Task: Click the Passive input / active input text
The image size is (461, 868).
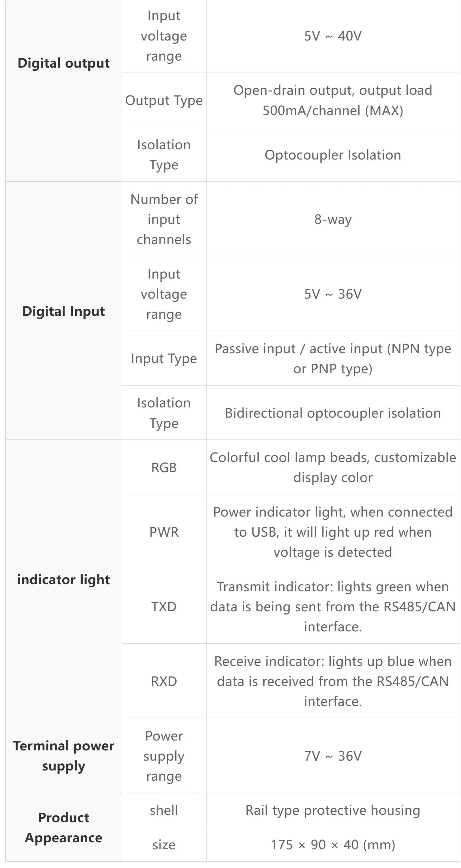Action: pyautogui.click(x=333, y=358)
